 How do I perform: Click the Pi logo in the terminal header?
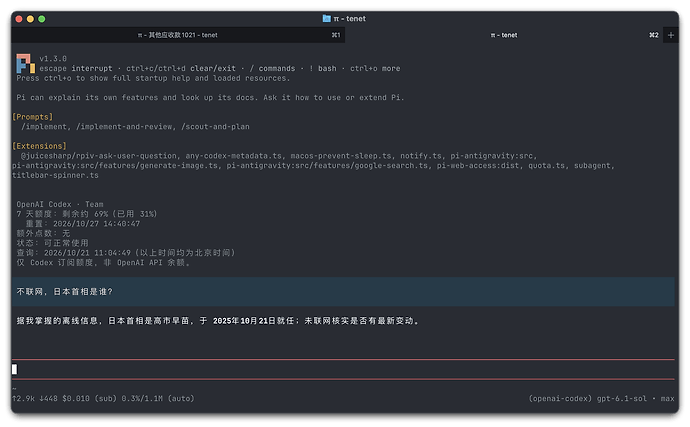(25, 63)
